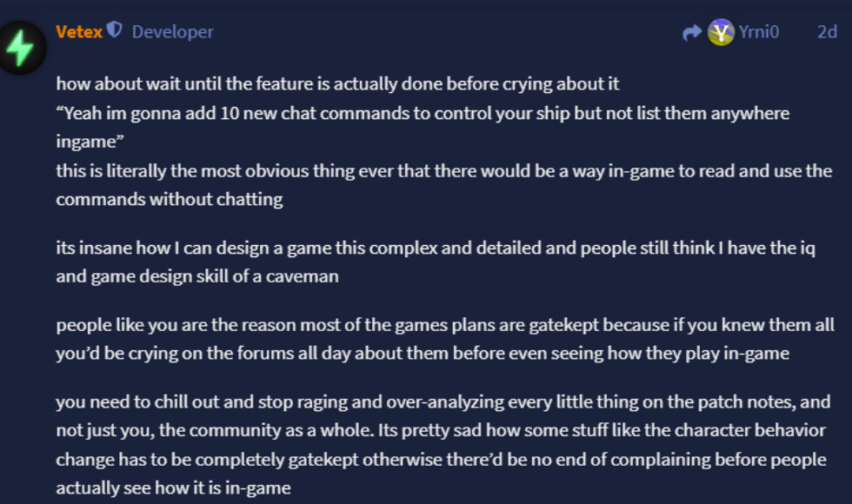
Task: Open the Vetex username profile link
Action: tap(79, 31)
